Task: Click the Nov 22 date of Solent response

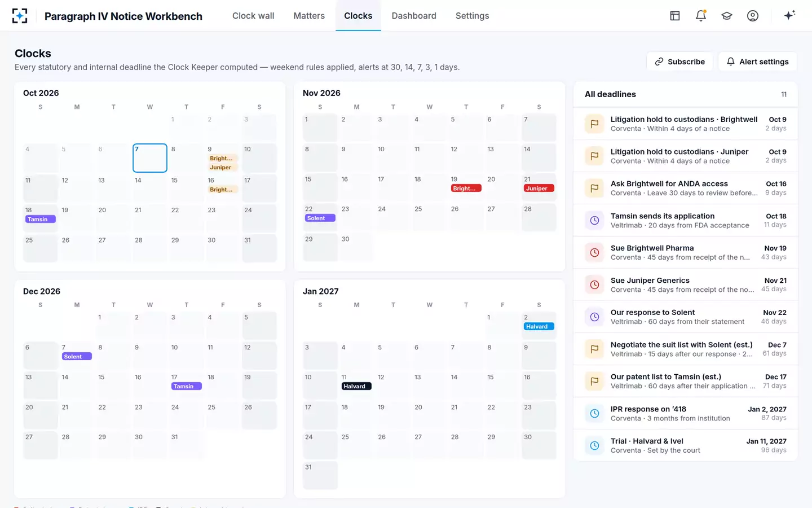Action: 775,313
